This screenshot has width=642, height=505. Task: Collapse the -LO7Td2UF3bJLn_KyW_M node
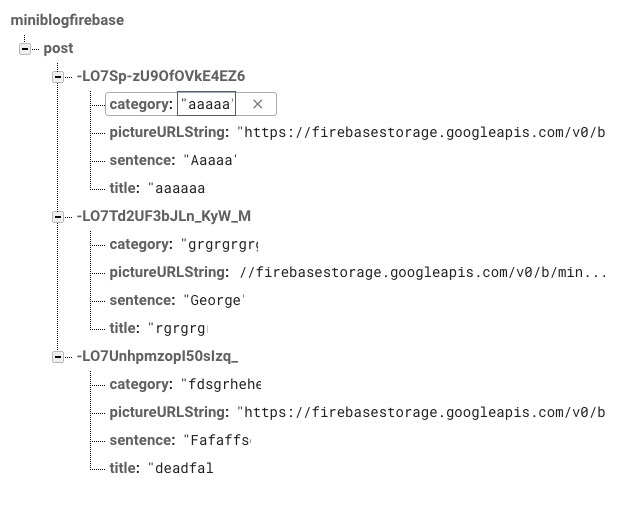coord(58,216)
